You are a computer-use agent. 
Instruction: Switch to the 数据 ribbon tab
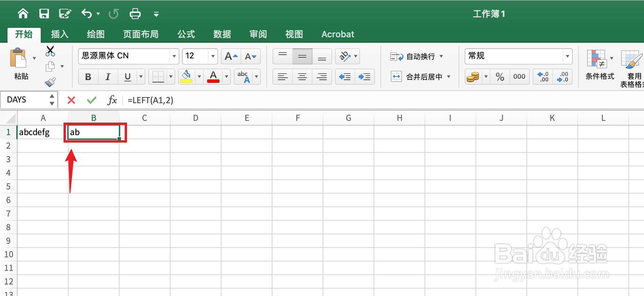(x=222, y=34)
